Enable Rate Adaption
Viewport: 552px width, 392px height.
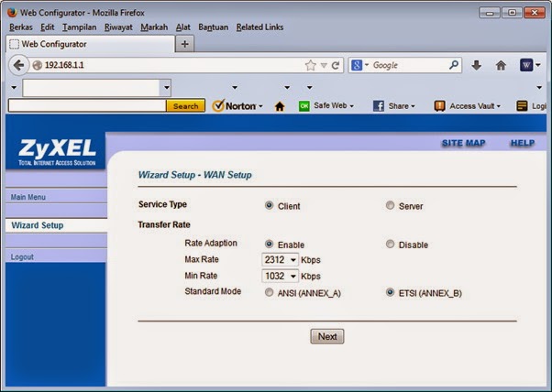coord(269,244)
